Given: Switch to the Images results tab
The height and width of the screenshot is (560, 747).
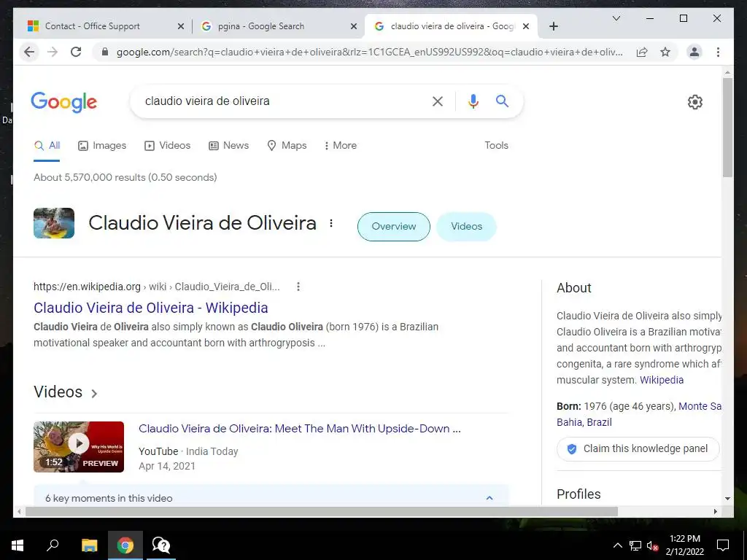Looking at the screenshot, I should click(102, 145).
